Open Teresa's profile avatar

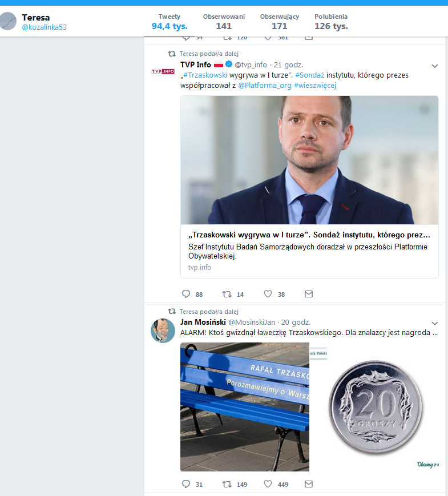8,21
